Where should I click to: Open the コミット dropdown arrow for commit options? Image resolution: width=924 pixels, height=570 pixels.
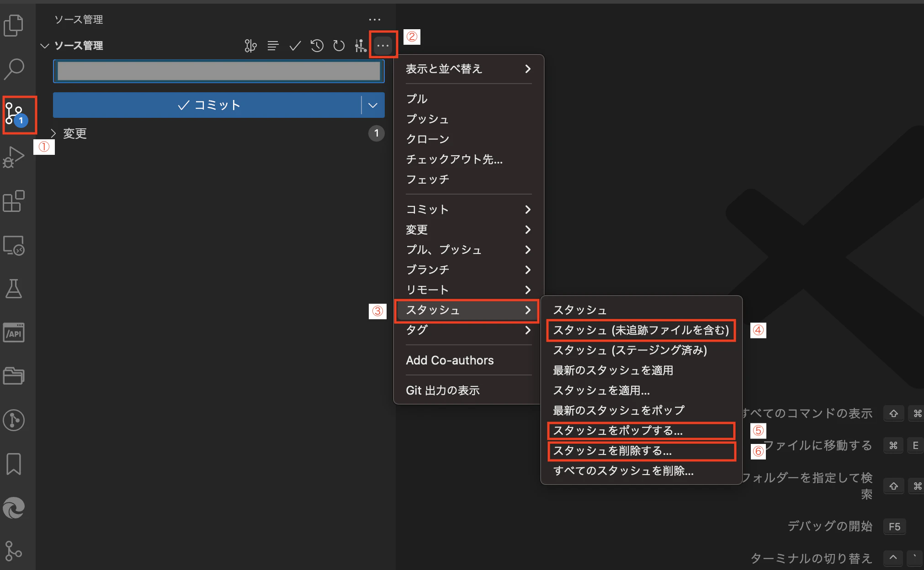(372, 105)
